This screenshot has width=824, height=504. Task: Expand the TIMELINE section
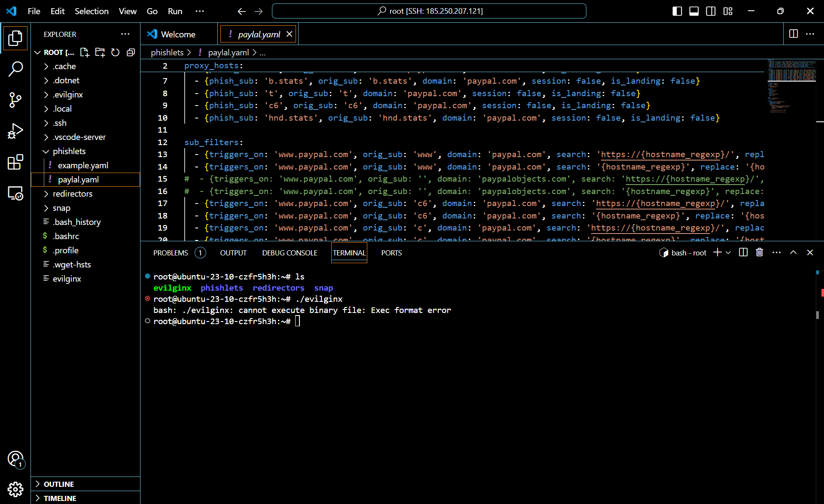click(85, 498)
